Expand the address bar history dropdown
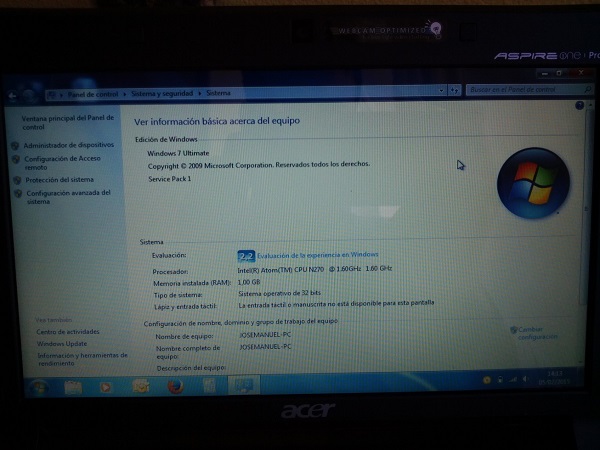This screenshot has width=600, height=450. point(441,90)
